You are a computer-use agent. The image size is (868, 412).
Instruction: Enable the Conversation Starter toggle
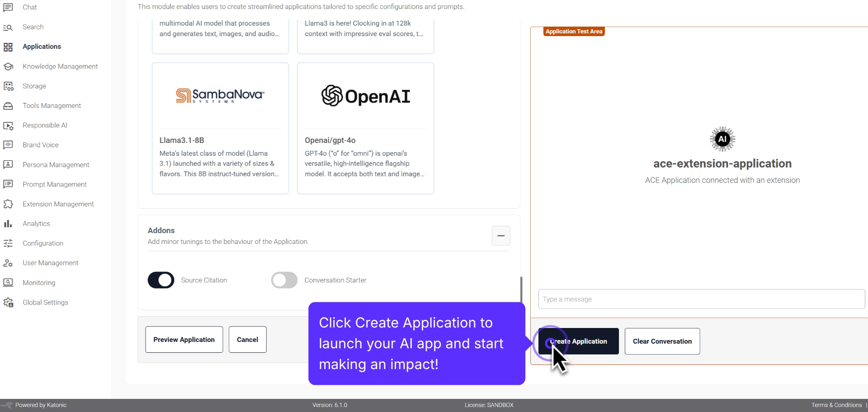click(x=283, y=280)
